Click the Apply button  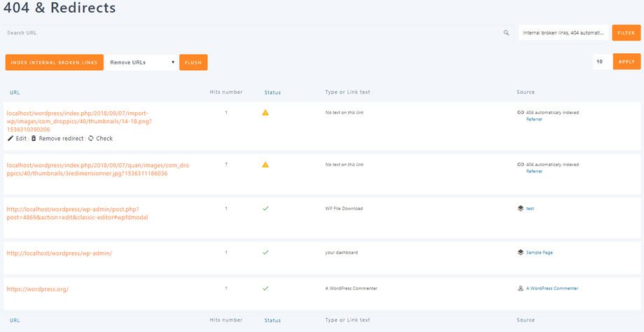pos(626,62)
